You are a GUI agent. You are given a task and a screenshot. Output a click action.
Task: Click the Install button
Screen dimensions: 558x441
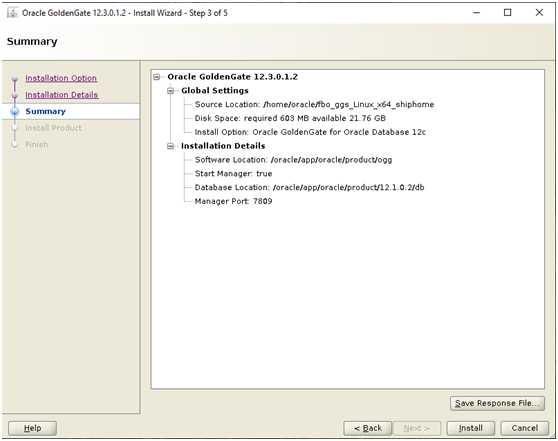pos(470,428)
